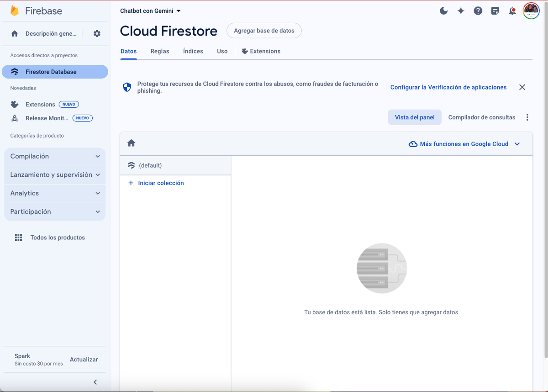
Task: Open Release Monitoring in sidebar
Action: [x=47, y=118]
